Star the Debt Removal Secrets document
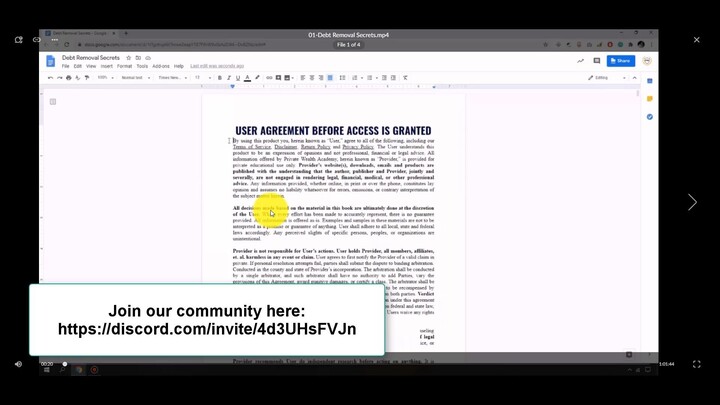This screenshot has width=720, height=405. [x=128, y=58]
